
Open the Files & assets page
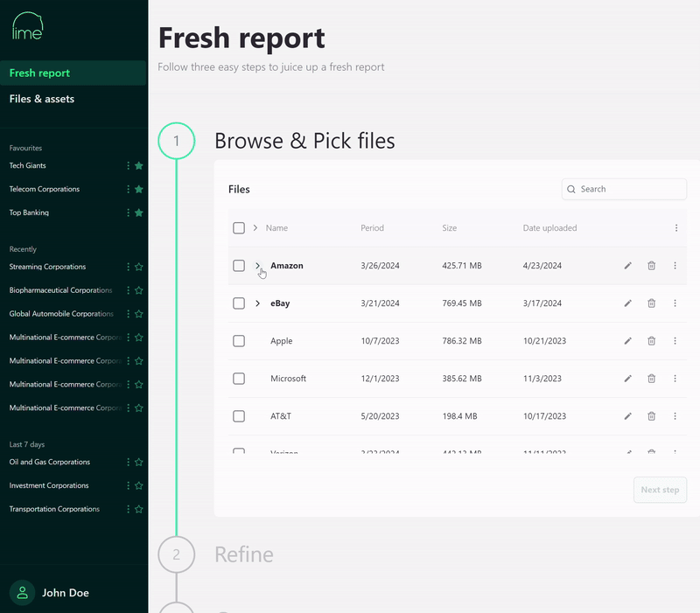click(x=42, y=99)
